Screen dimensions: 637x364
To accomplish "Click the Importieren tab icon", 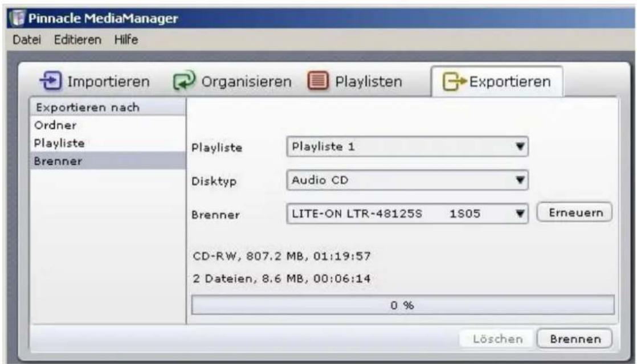I will [51, 80].
